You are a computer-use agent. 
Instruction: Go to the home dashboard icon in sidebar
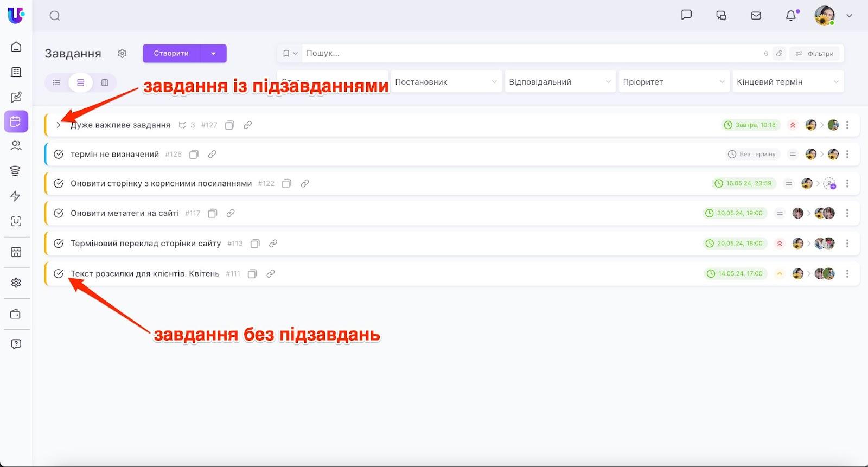click(x=16, y=47)
